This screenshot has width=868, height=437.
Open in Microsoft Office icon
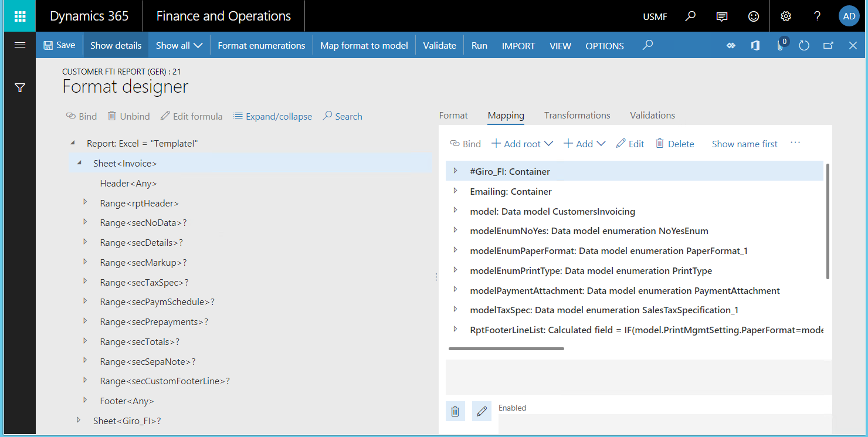pos(755,45)
